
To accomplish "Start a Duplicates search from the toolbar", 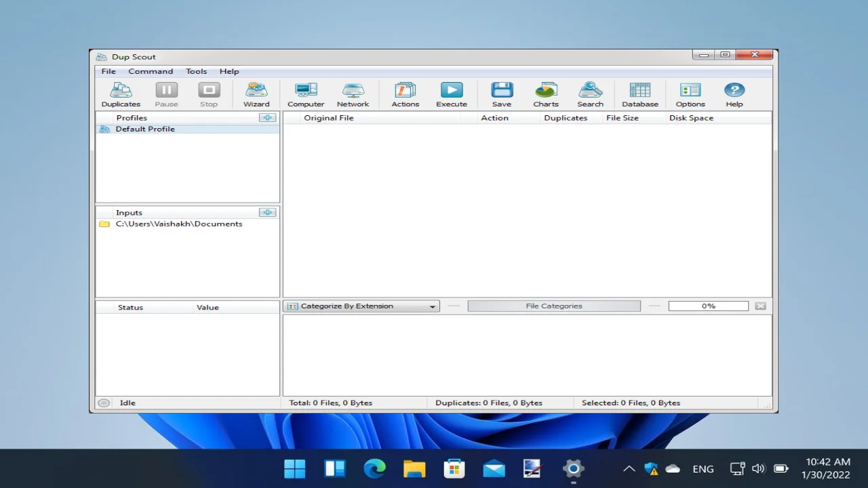I will pos(121,94).
